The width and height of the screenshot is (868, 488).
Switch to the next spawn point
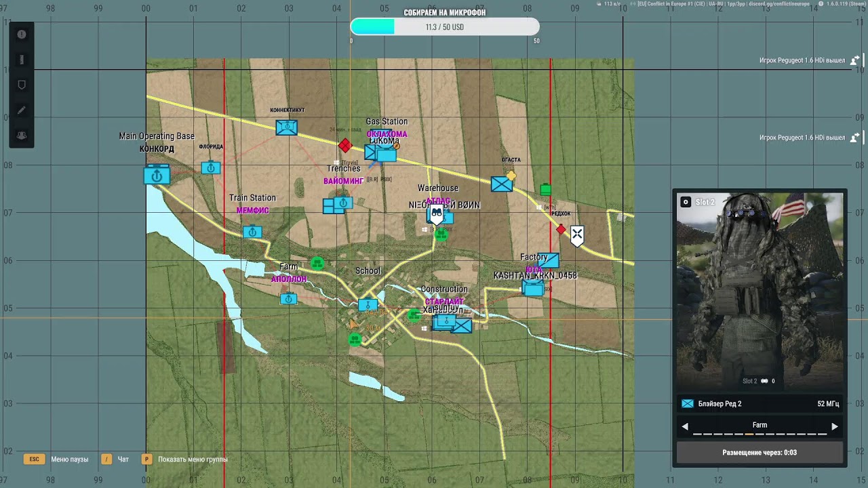pyautogui.click(x=835, y=426)
